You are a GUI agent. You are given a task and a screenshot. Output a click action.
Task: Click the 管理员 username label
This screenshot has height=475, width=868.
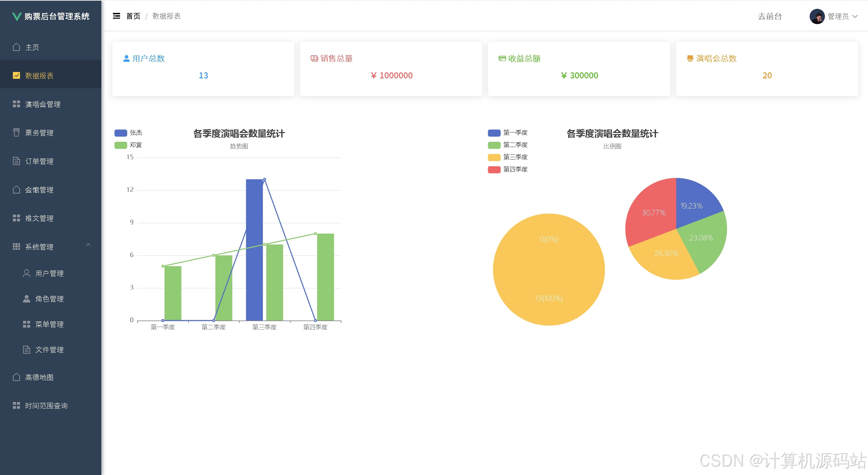point(838,16)
